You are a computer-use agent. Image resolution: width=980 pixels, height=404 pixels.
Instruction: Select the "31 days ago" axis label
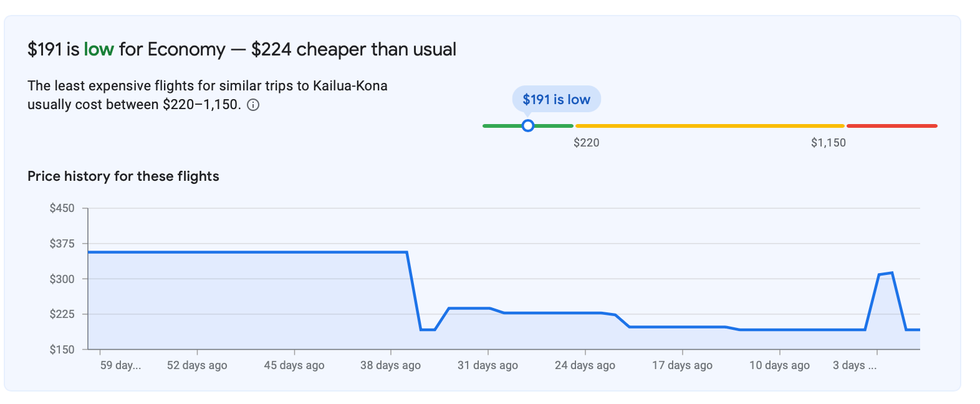point(488,365)
